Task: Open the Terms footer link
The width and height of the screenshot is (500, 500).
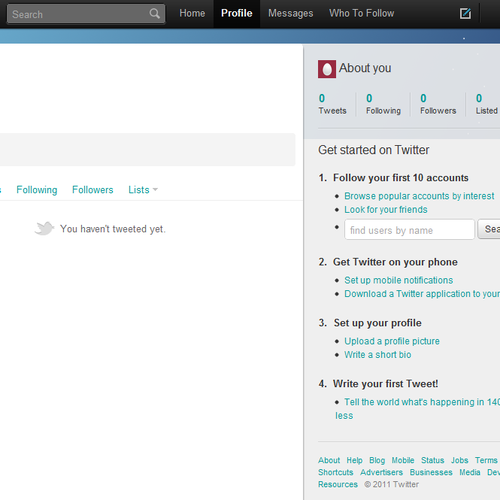Action: (486, 460)
